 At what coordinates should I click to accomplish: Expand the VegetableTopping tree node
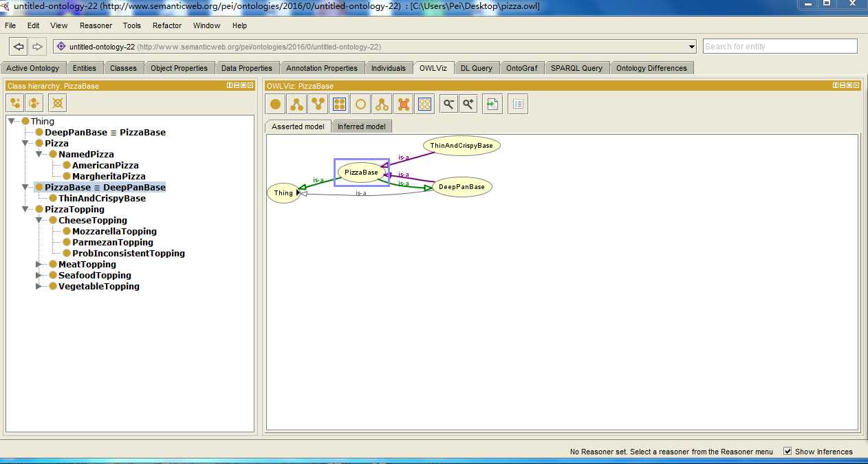[39, 286]
